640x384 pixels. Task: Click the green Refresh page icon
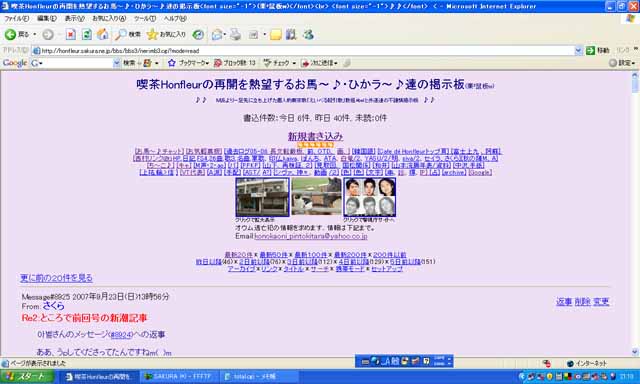tap(87, 35)
